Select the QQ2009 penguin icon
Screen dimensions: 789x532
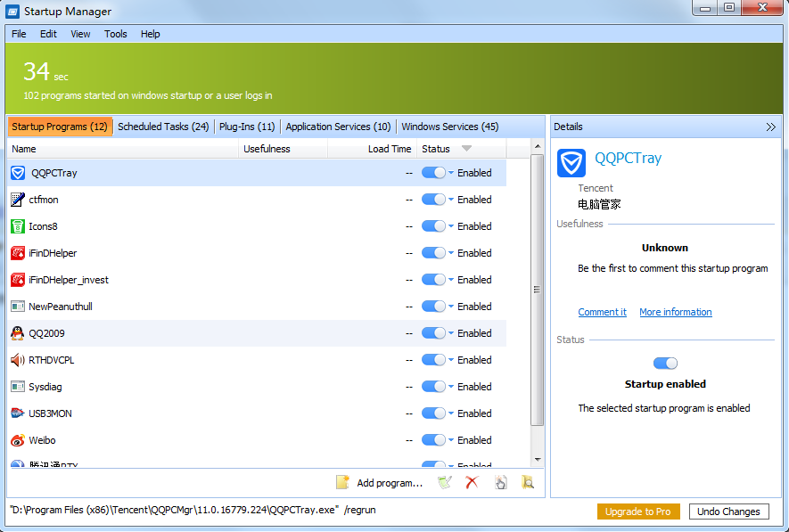[17, 333]
